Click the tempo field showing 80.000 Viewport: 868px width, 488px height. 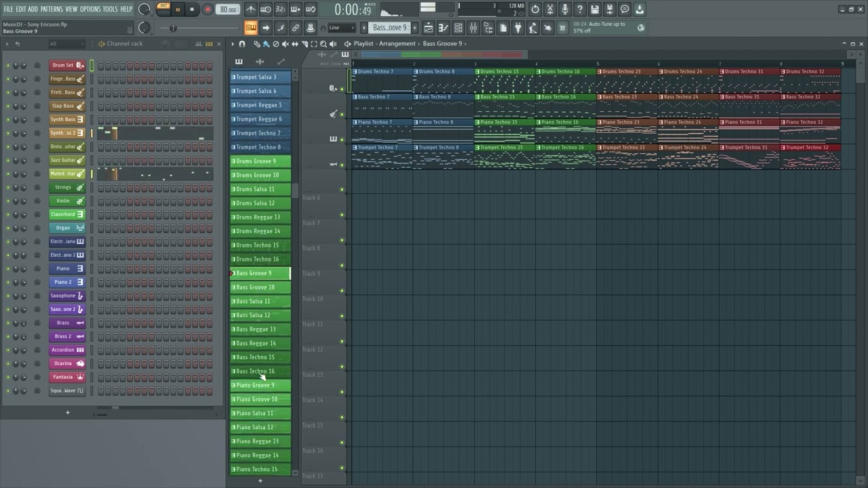pos(229,9)
